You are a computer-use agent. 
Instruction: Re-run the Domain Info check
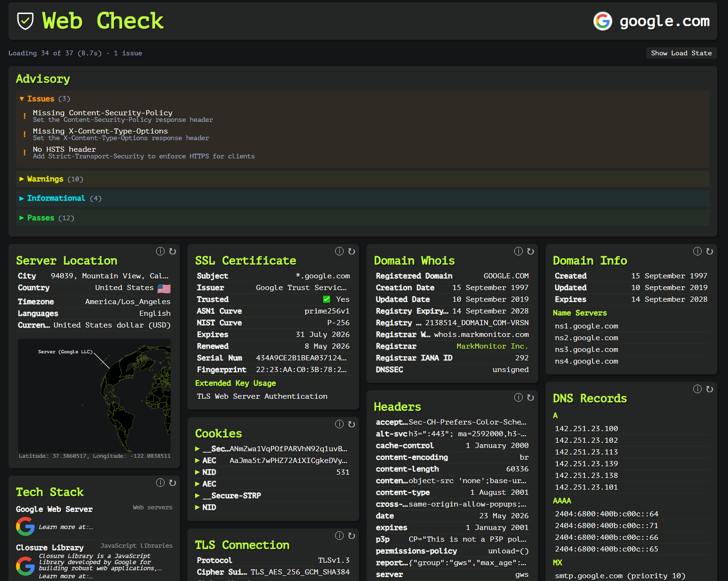[710, 252]
